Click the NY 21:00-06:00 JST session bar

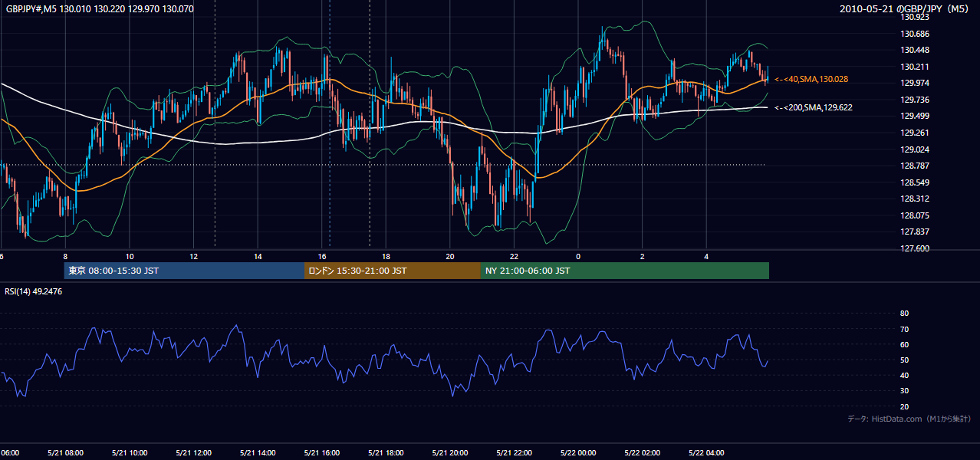(x=625, y=271)
